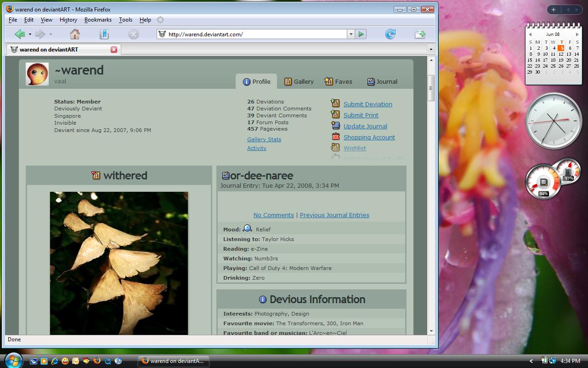Viewport: 588px width, 368px height.
Task: Open the Bookmarks menu
Action: click(98, 20)
